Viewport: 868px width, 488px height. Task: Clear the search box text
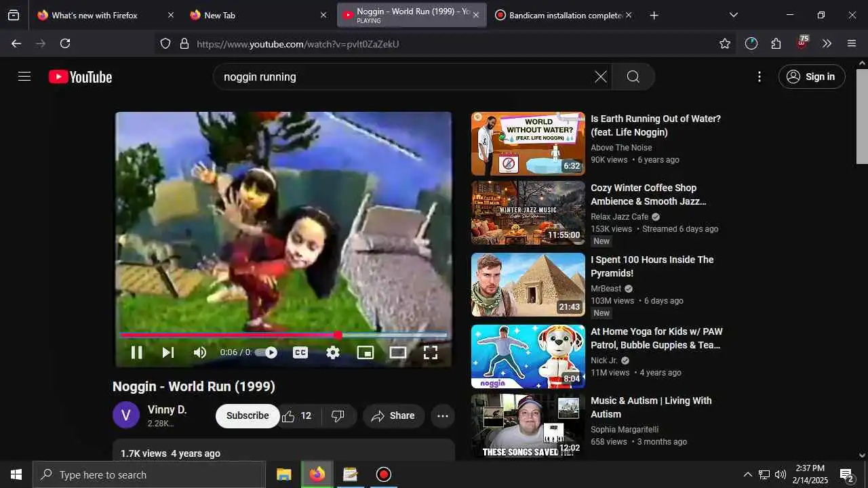pos(601,77)
